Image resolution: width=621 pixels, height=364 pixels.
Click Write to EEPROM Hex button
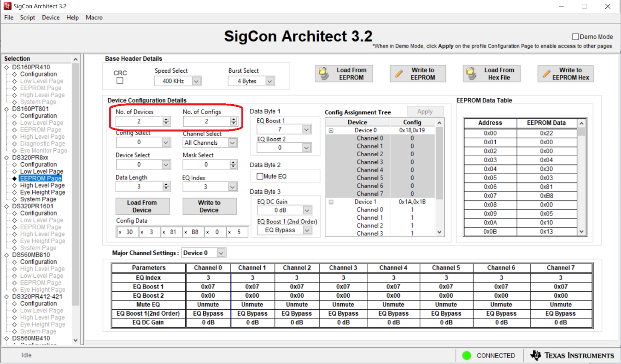click(x=565, y=74)
